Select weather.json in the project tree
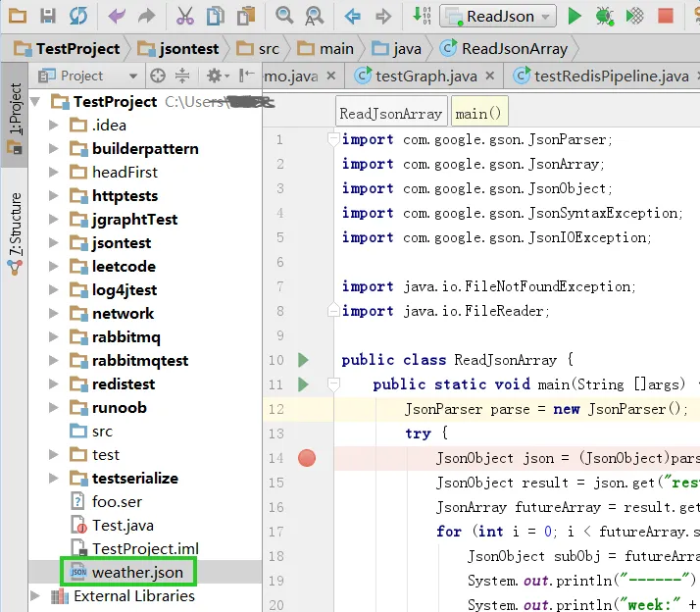The height and width of the screenshot is (612, 700). coord(137,573)
